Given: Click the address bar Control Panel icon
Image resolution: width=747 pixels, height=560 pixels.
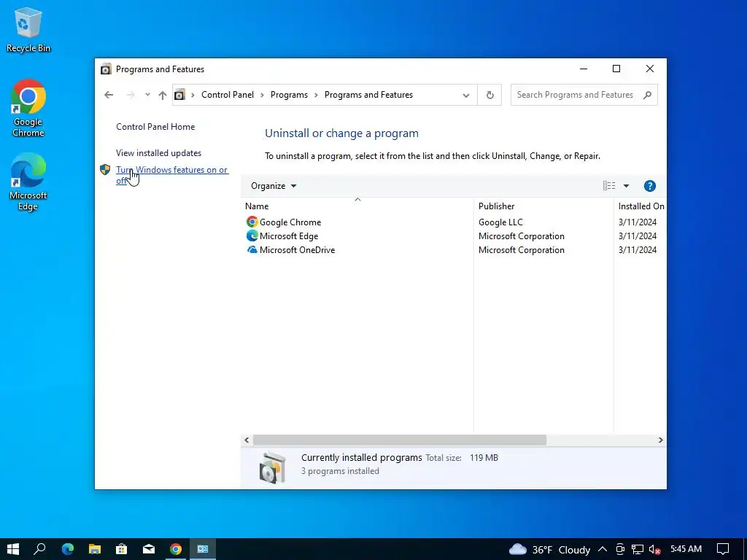Looking at the screenshot, I should click(x=179, y=95).
